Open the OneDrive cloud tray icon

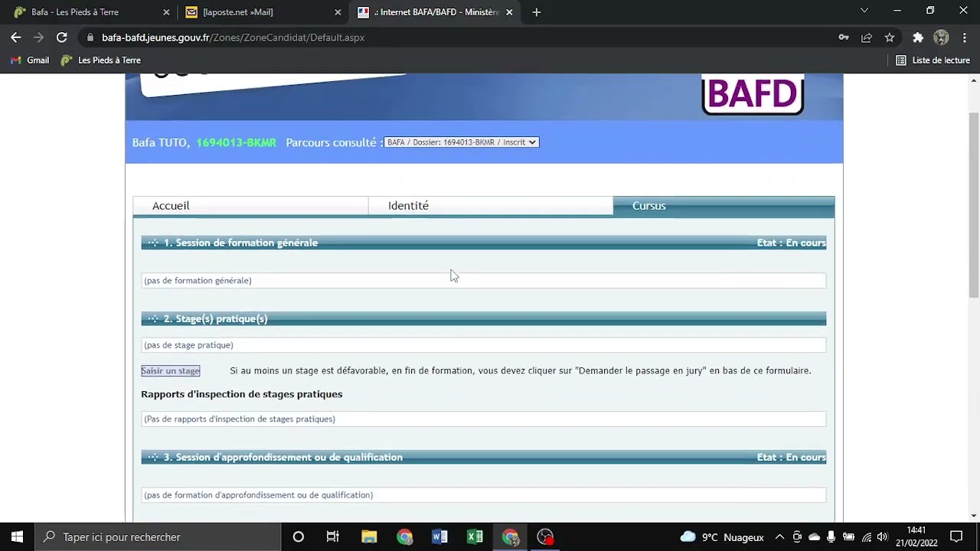(x=814, y=536)
